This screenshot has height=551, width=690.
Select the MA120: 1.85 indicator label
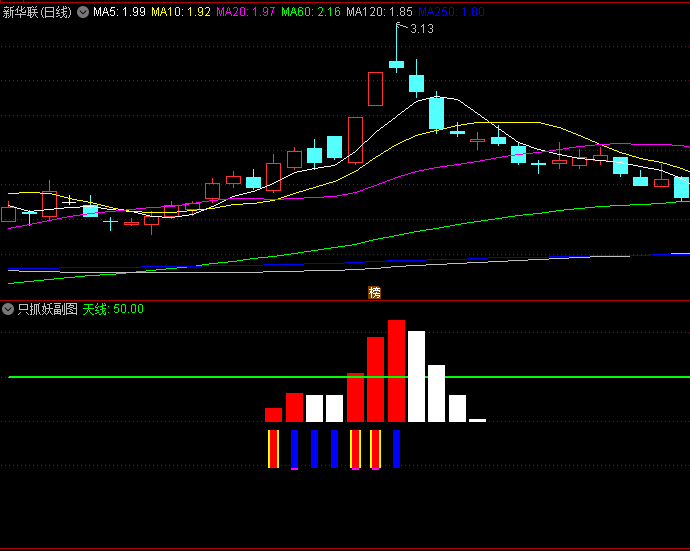coord(379,12)
